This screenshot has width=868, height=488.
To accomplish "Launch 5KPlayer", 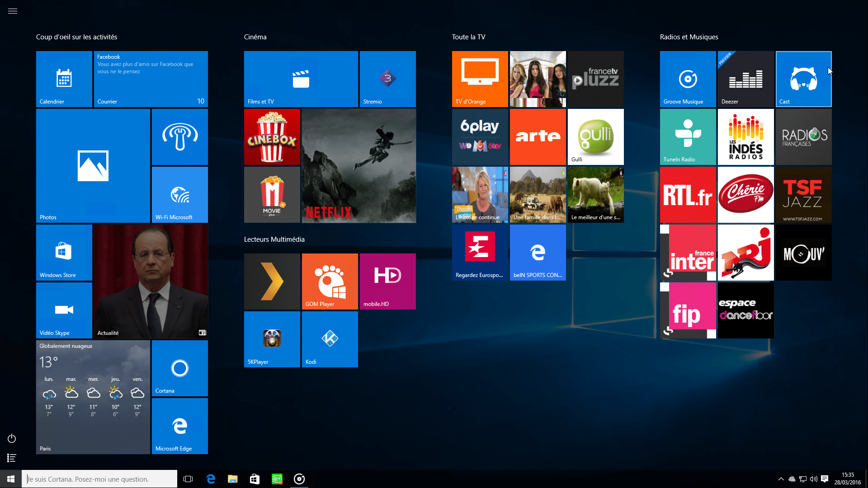I will (271, 339).
